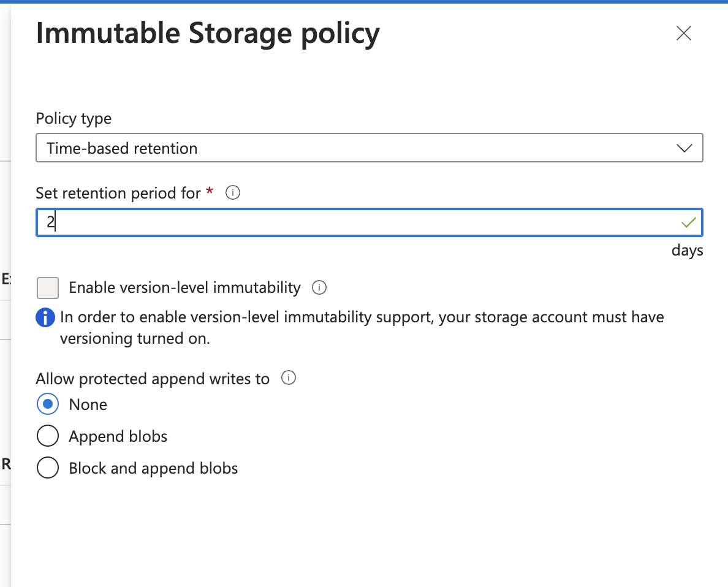The height and width of the screenshot is (587, 728).
Task: Click the 'Immutable Storage policy' heading
Action: (x=208, y=34)
